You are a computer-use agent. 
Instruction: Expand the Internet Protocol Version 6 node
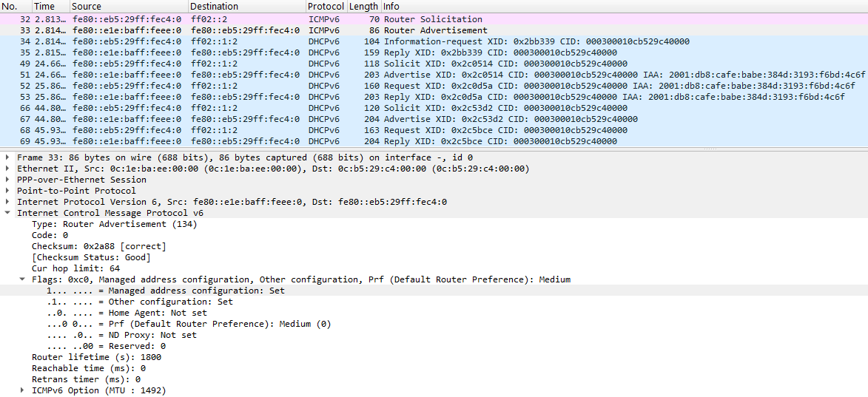click(7, 202)
